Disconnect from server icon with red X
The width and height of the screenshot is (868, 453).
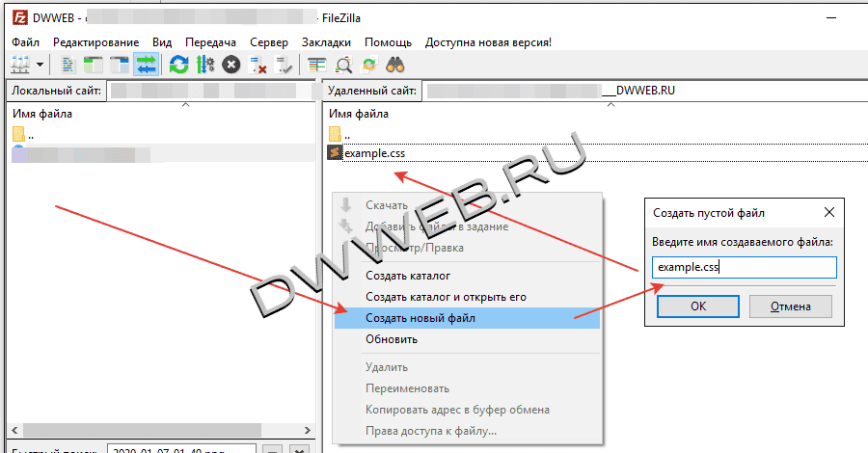[x=258, y=65]
